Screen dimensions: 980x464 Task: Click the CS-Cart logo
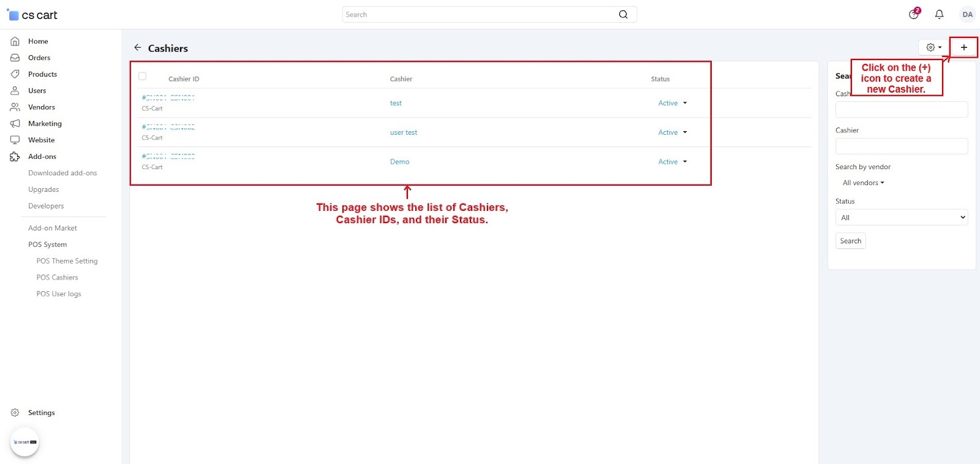click(32, 15)
